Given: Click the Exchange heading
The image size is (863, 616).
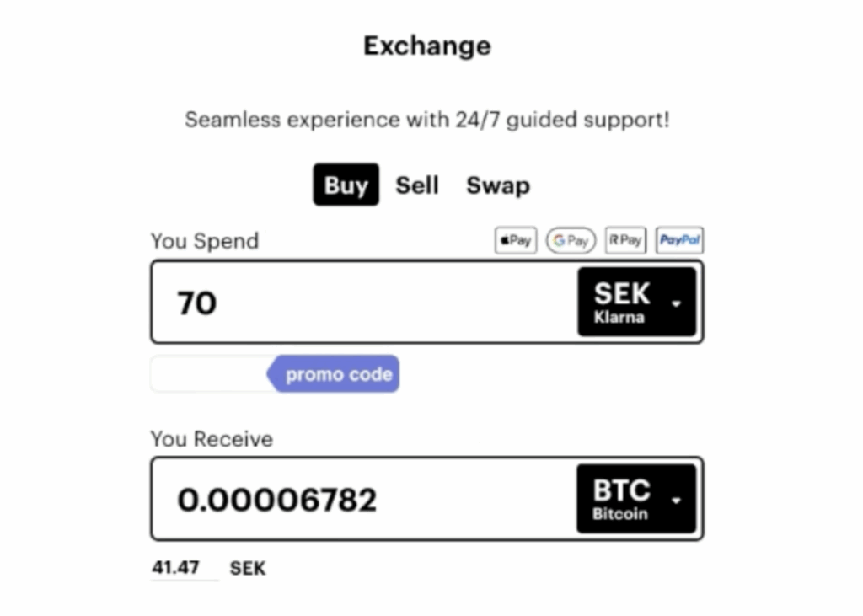Looking at the screenshot, I should (427, 46).
